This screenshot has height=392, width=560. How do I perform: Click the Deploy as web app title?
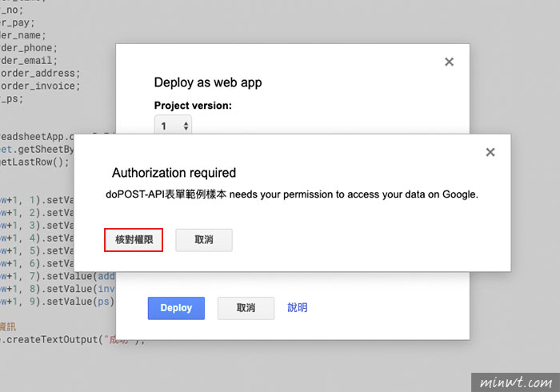pos(207,82)
